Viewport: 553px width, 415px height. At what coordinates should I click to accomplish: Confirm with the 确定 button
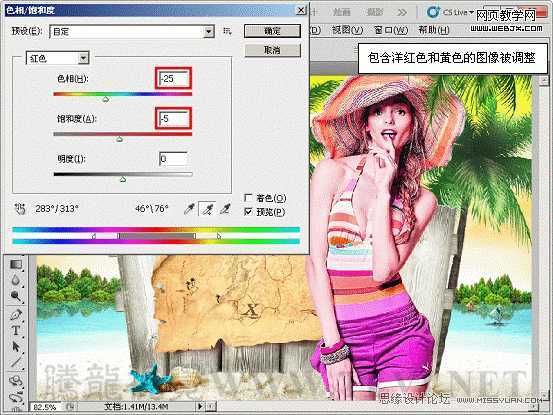(x=272, y=31)
